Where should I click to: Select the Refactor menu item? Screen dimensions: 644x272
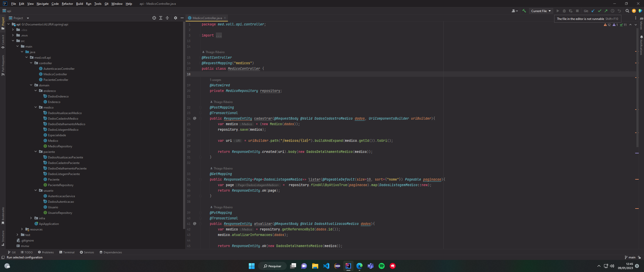(67, 4)
